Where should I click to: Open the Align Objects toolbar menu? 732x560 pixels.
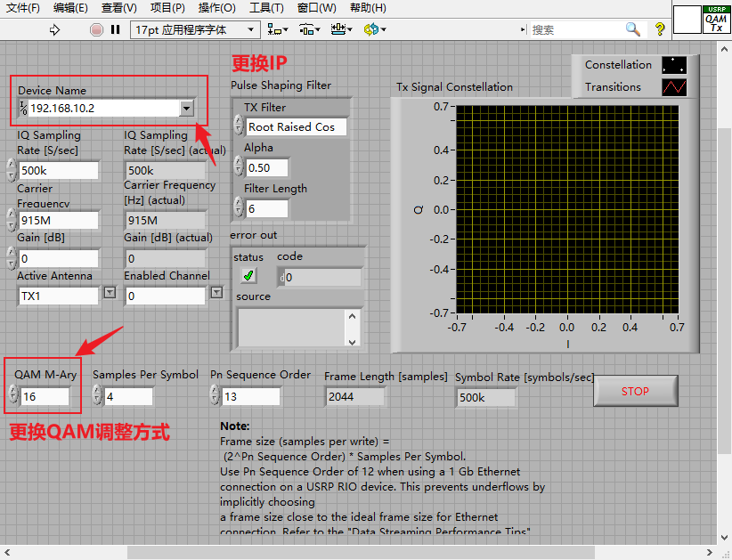(x=278, y=30)
